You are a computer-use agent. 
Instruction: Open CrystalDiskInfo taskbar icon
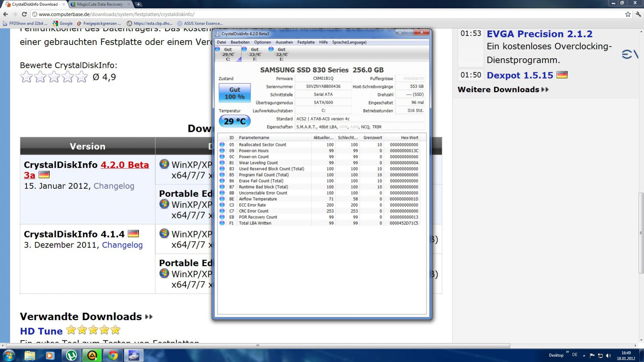tap(134, 355)
